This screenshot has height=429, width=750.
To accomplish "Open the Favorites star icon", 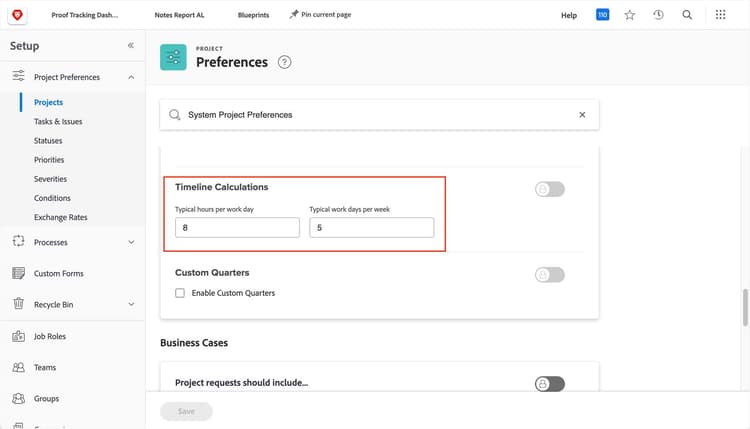I will tap(629, 15).
